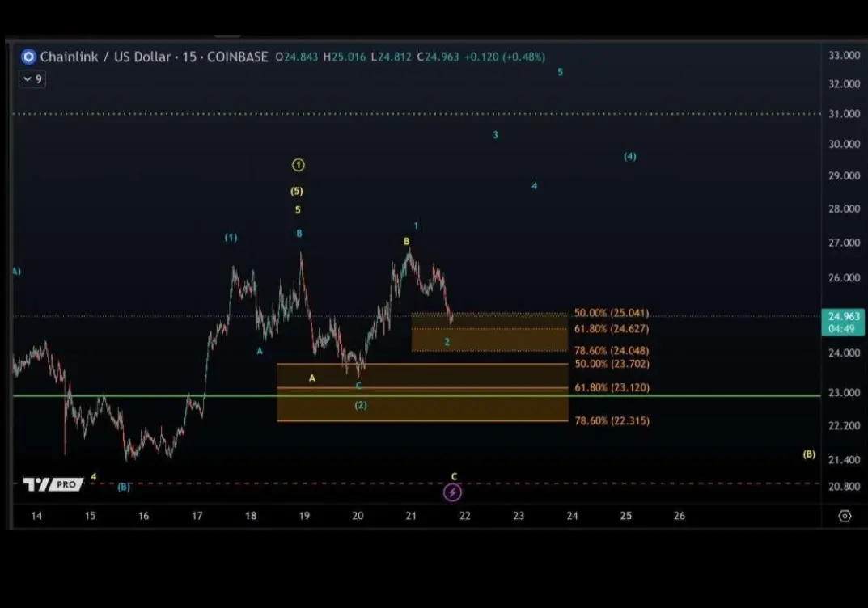The width and height of the screenshot is (868, 608).
Task: Click the 50.00% (25.041) Fibonacci label
Action: [611, 313]
